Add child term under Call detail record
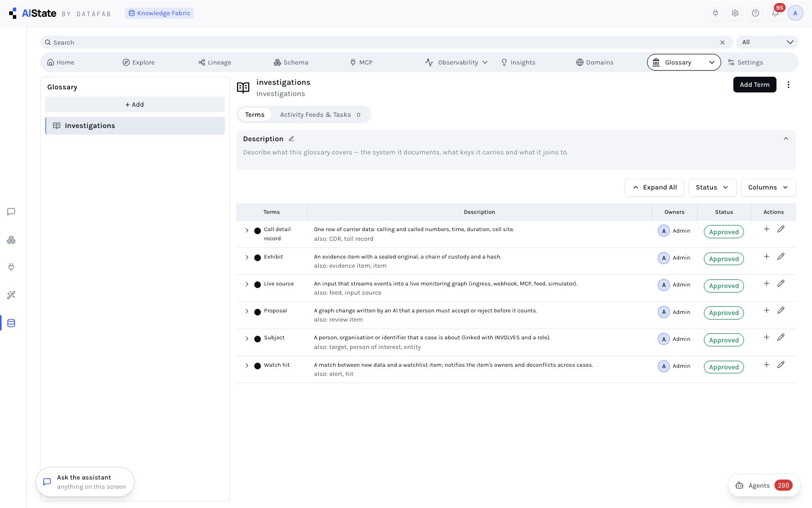Image resolution: width=812 pixels, height=508 pixels. click(766, 229)
